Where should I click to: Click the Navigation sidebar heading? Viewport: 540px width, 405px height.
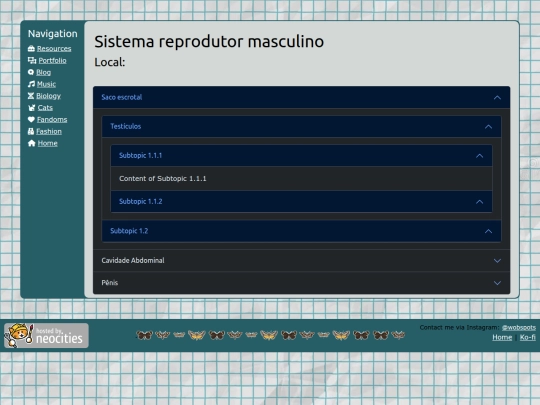tap(53, 33)
